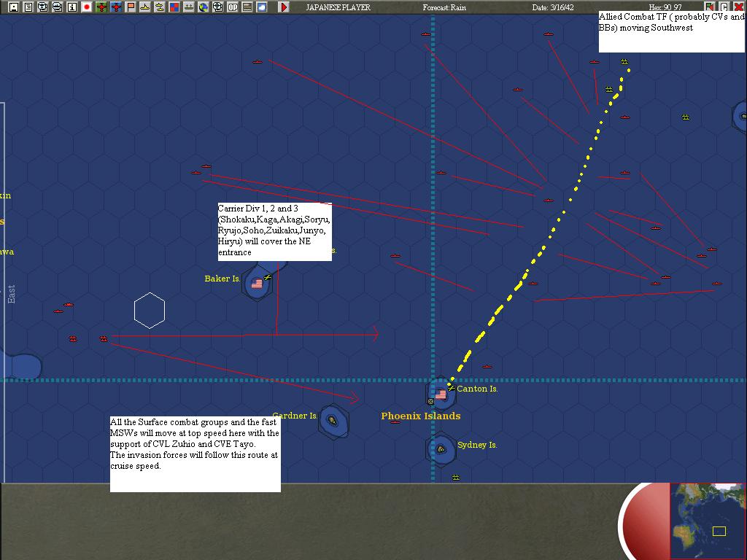Click the 'JAPANESE PLAYER' status text
Screen dimensions: 747x560
(338, 7)
